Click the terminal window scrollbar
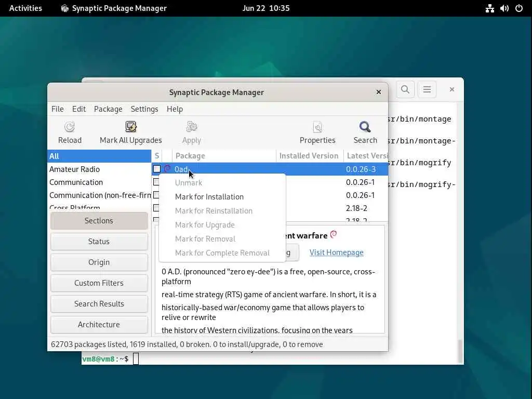 [460, 351]
